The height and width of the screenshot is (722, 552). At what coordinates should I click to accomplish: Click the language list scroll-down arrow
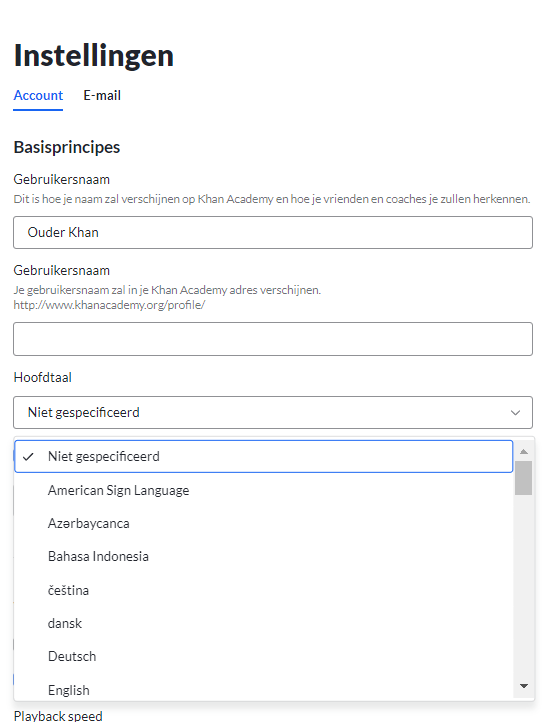click(x=523, y=686)
